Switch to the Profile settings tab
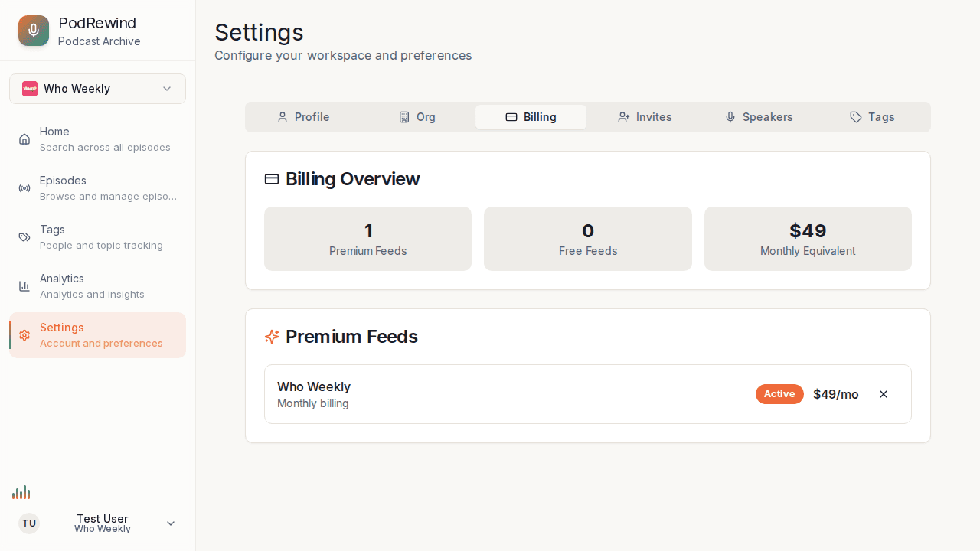This screenshot has width=980, height=551. [303, 117]
